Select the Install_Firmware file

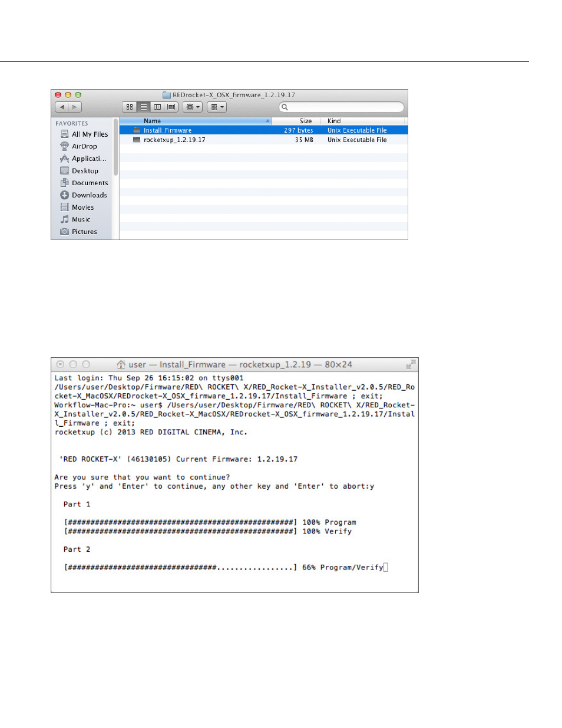(263, 130)
